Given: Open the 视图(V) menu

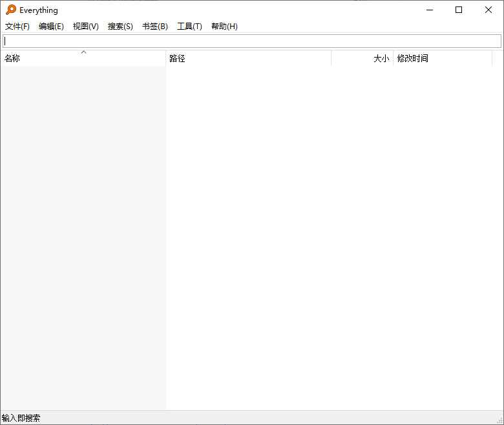Looking at the screenshot, I should 85,27.
